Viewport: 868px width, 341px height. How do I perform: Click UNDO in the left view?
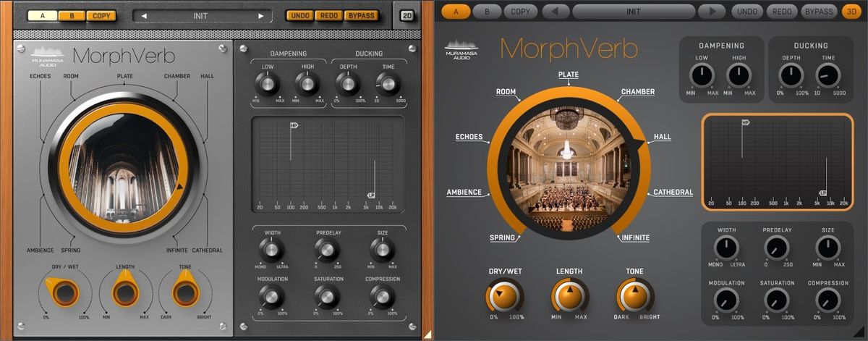(300, 15)
